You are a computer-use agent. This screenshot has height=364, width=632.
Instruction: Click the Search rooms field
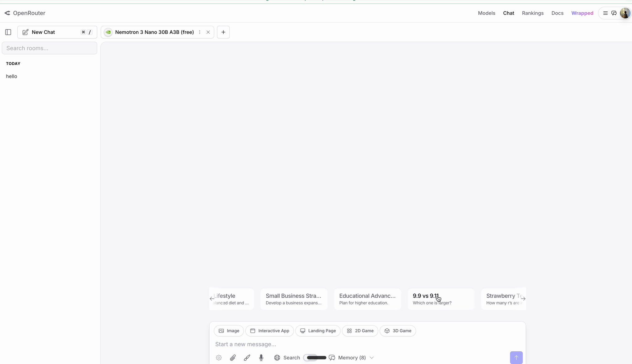click(49, 48)
